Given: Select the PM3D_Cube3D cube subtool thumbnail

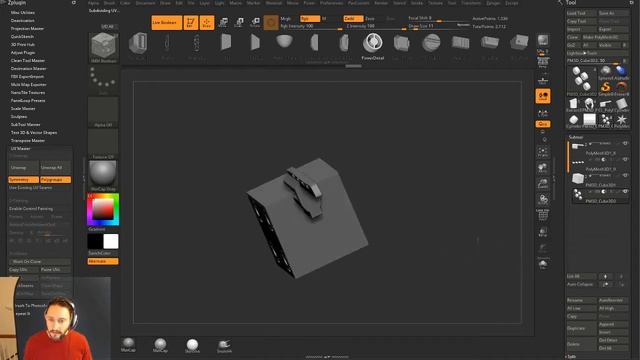Looking at the screenshot, I should click(578, 178).
